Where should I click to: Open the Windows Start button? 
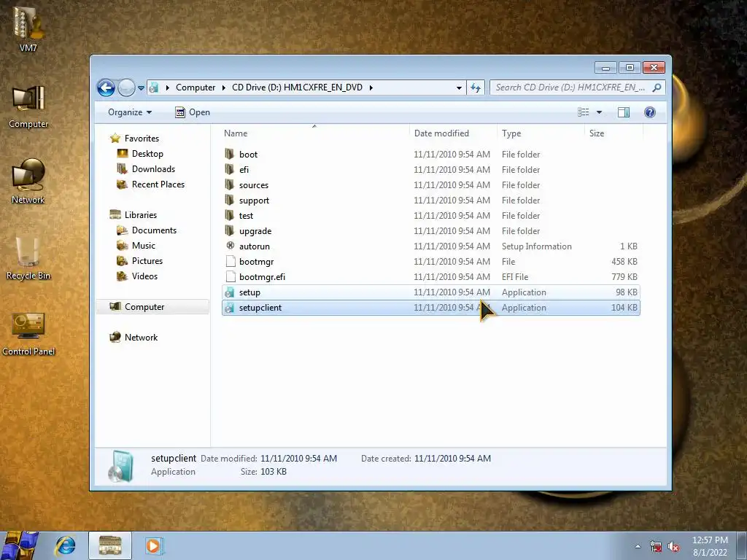click(20, 545)
